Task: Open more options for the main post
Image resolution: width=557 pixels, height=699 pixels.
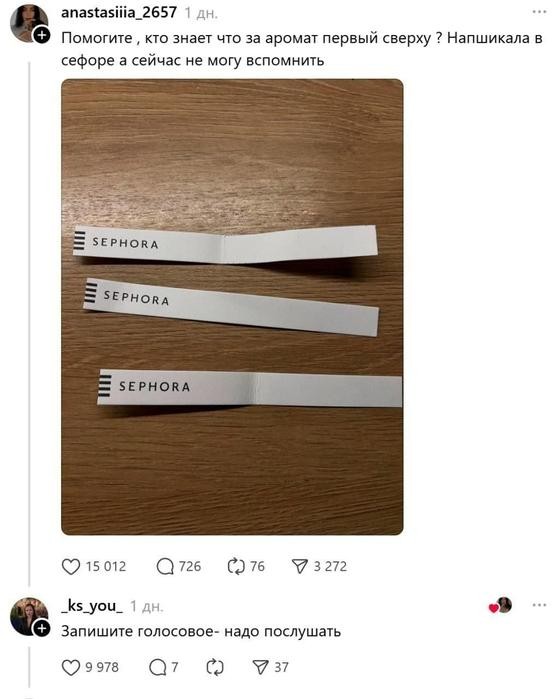Action: coord(540,12)
